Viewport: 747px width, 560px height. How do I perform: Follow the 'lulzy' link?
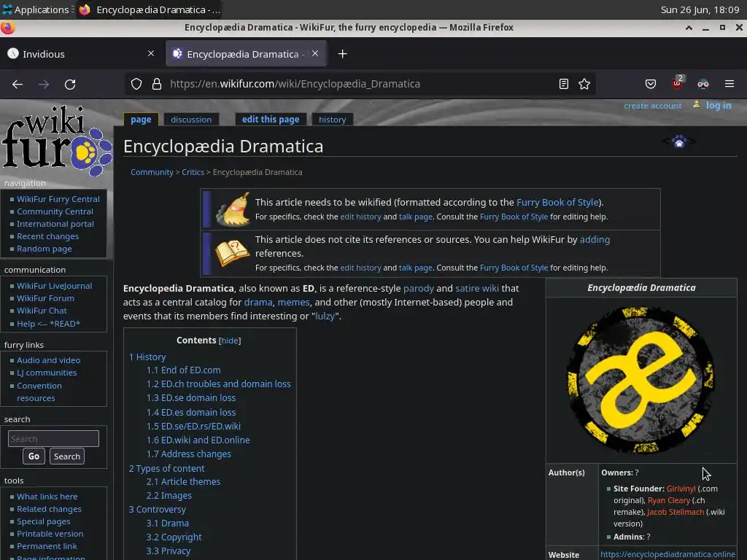tap(325, 316)
